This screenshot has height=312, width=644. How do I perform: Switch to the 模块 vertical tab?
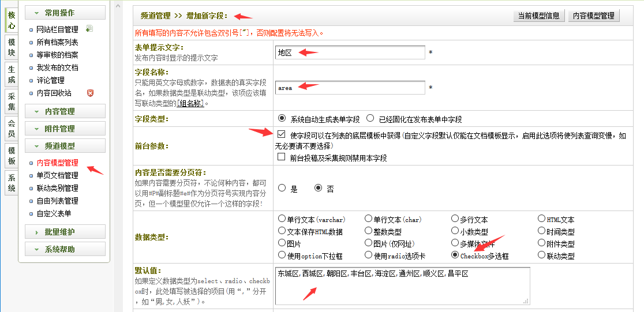[12, 47]
